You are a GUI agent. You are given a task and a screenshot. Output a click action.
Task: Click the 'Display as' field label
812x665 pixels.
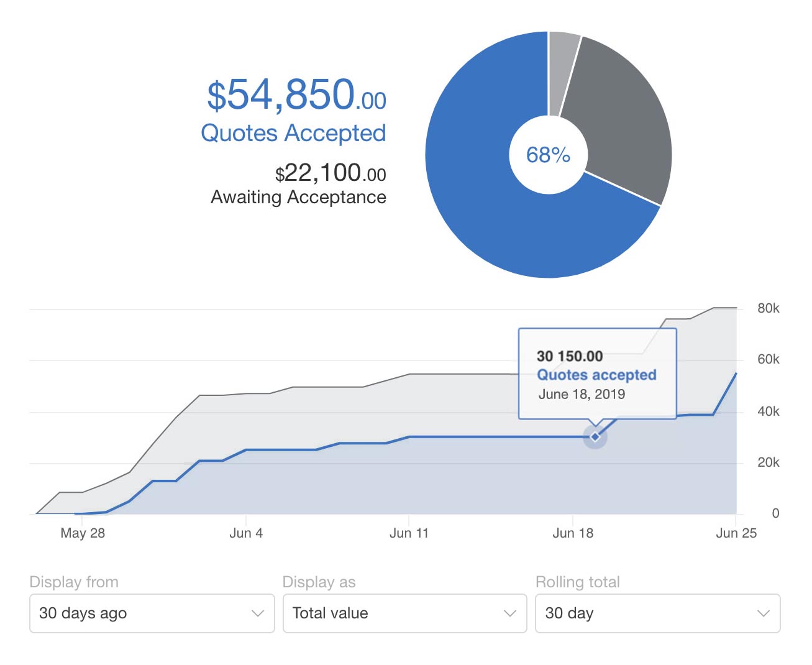point(319,582)
